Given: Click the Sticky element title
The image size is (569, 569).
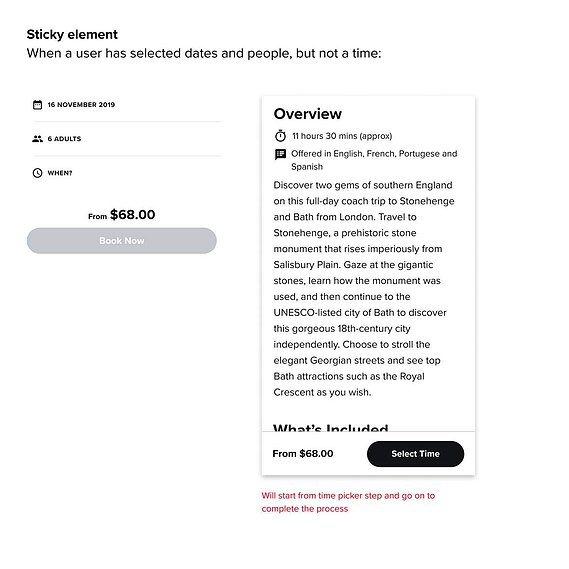Looking at the screenshot, I should tap(72, 34).
